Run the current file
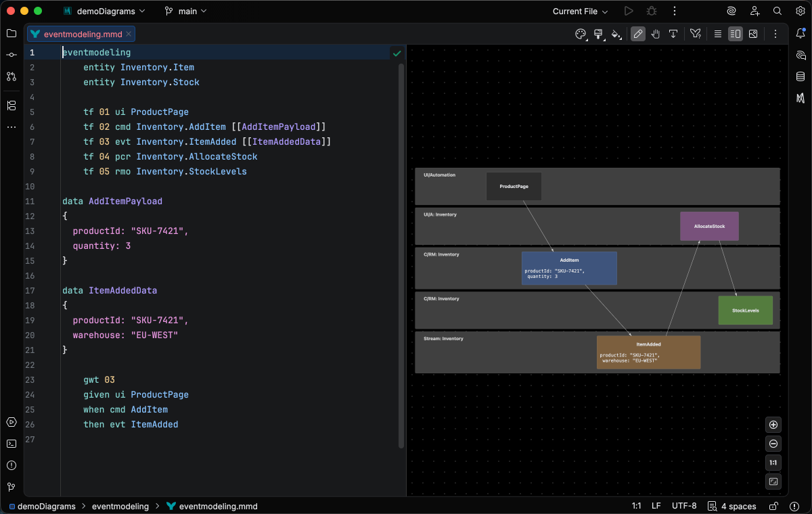This screenshot has width=812, height=514. [x=629, y=11]
